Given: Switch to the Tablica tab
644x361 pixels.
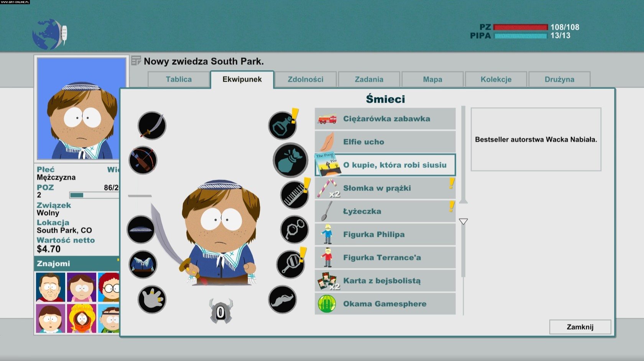Looking at the screenshot, I should 179,79.
